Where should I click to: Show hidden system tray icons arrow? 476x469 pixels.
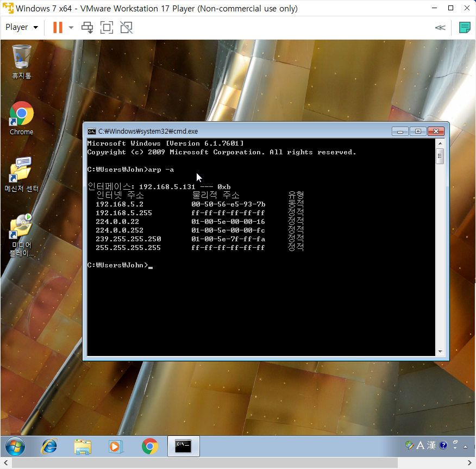coord(465,447)
